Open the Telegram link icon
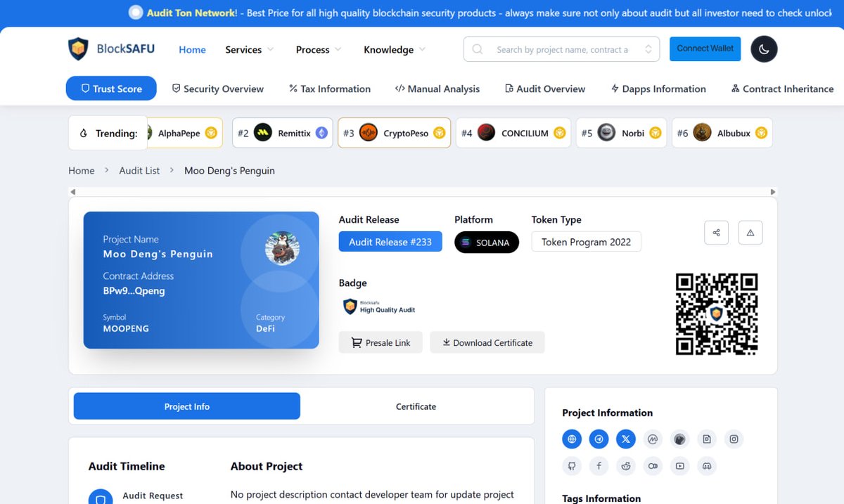 pos(599,439)
